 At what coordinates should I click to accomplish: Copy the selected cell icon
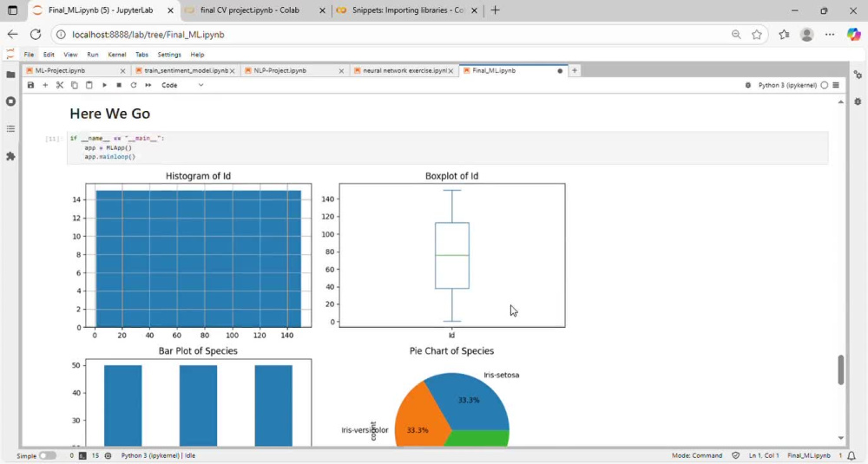(x=74, y=85)
